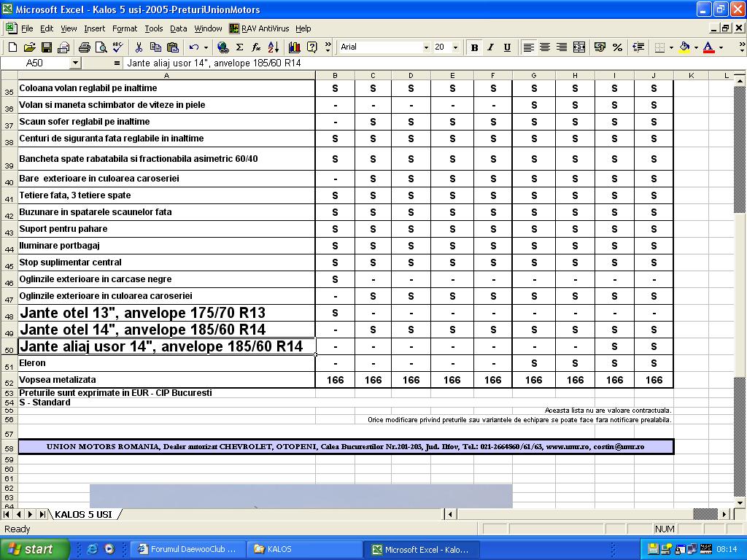Switch to Forumul DaewooClub taskbar window
This screenshot has height=560, width=747.
tap(187, 549)
